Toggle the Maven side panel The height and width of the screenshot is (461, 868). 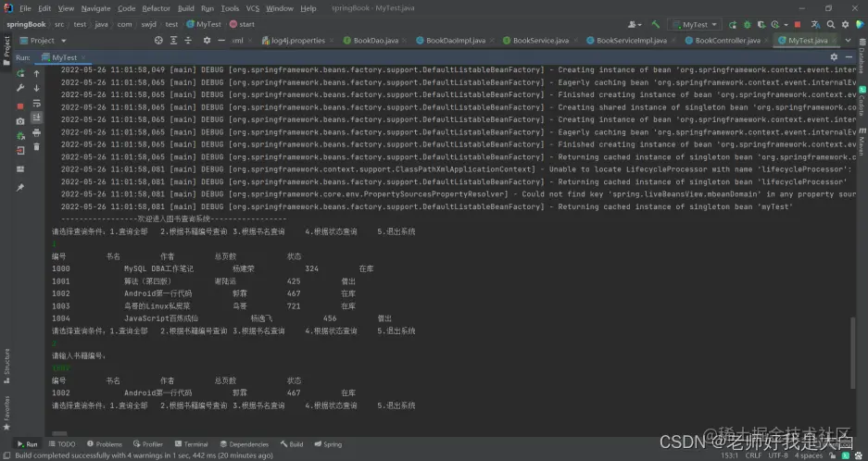click(x=862, y=143)
